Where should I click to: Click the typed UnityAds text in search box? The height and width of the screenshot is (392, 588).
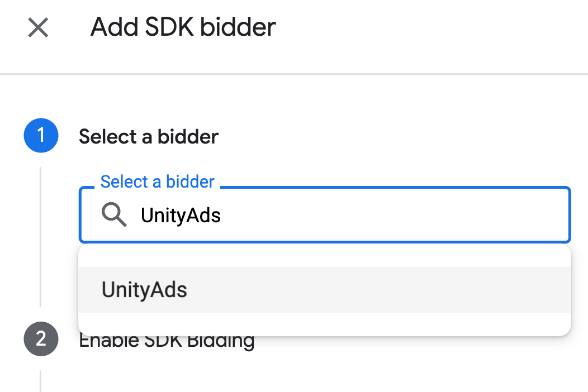181,216
